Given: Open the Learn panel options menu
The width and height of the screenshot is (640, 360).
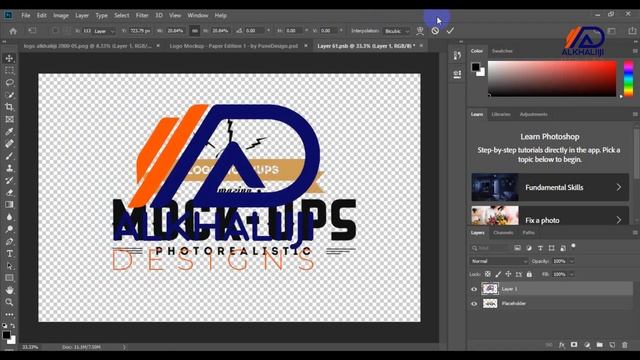Looking at the screenshot, I should point(635,114).
